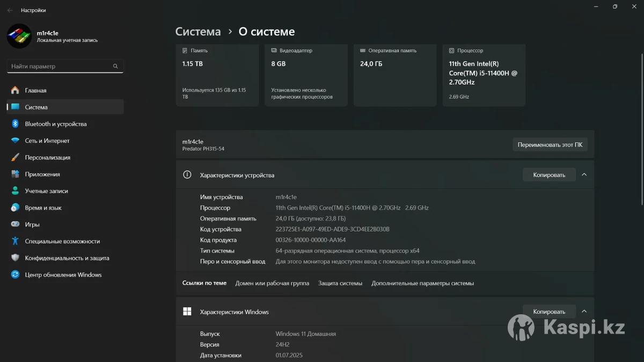Click Predator PH315-54 model text
Screen dimensions: 644x362
[x=203, y=149]
